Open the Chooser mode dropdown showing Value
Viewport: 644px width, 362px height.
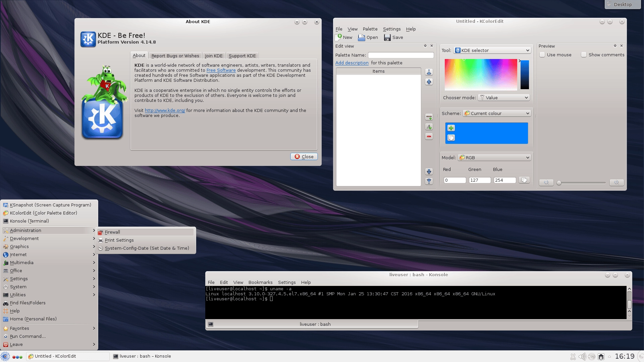(504, 98)
